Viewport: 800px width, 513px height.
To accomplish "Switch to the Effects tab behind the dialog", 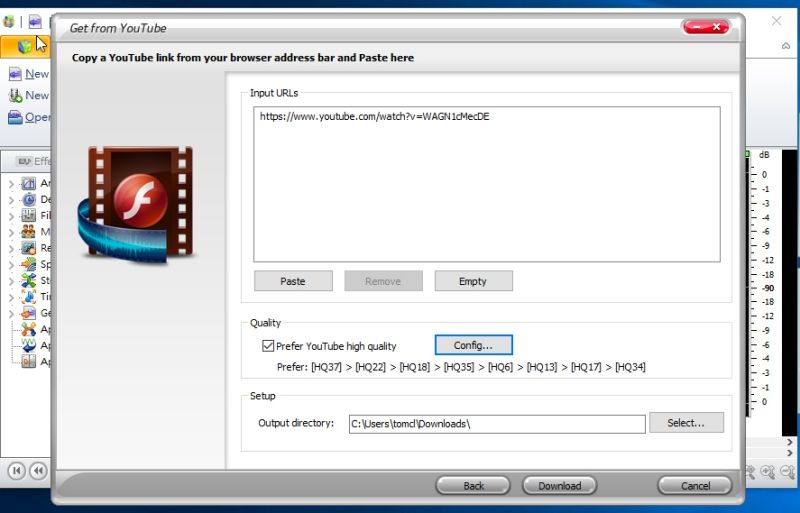I will pyautogui.click(x=33, y=161).
